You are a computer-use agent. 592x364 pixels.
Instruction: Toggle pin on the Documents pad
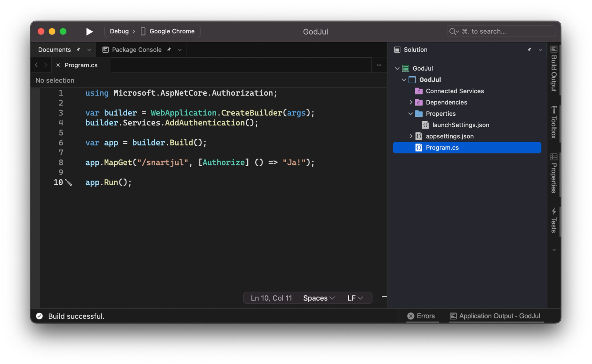[x=78, y=50]
